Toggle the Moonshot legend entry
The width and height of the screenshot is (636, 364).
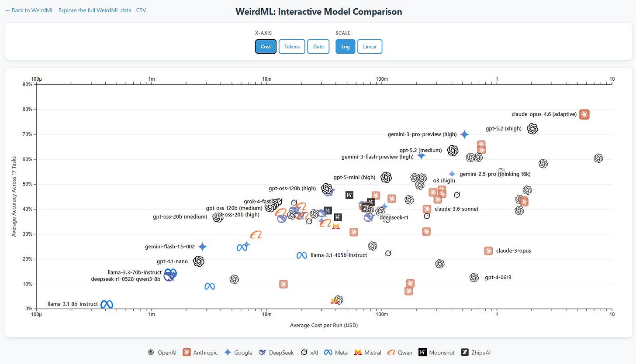click(436, 353)
